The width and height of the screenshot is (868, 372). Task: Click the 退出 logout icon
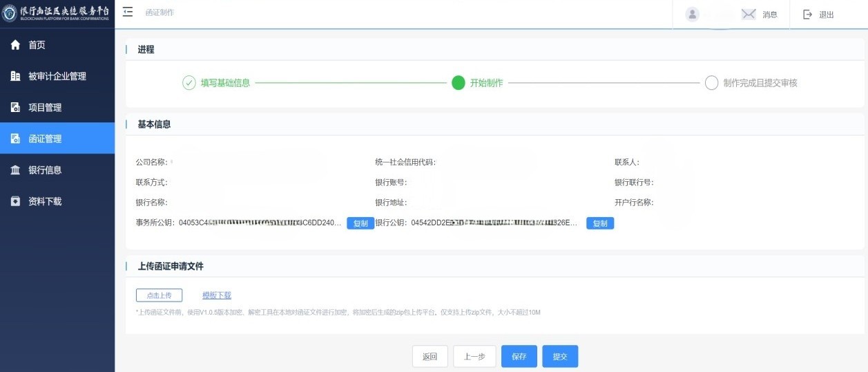pos(808,15)
